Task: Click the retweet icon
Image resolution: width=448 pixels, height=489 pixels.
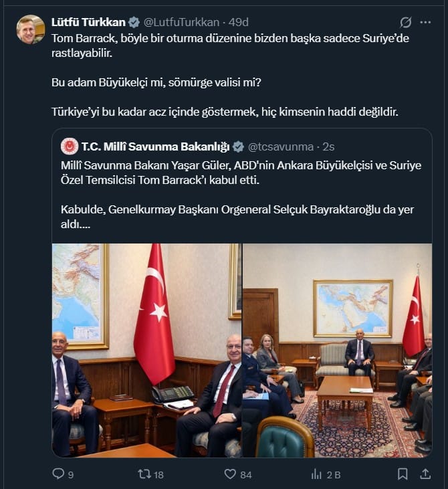Action: point(144,474)
